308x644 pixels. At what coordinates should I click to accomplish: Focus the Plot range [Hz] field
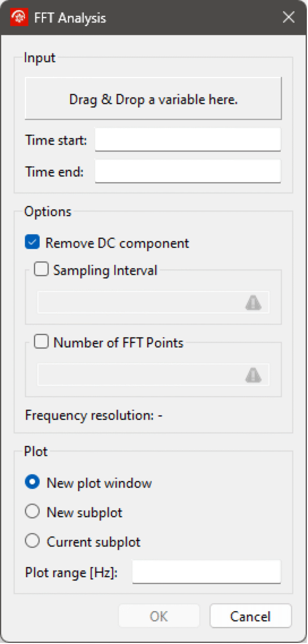(x=207, y=572)
